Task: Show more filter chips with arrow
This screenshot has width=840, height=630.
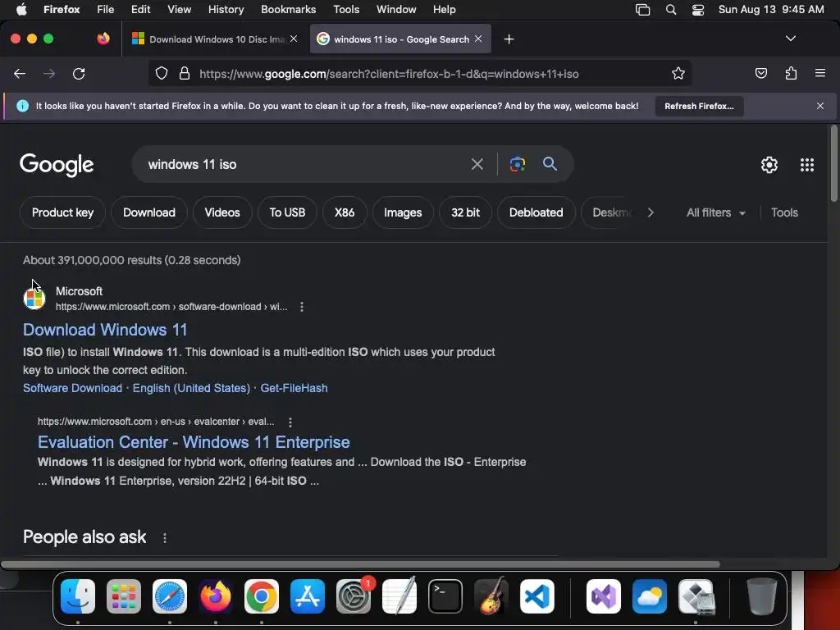Action: pos(651,212)
